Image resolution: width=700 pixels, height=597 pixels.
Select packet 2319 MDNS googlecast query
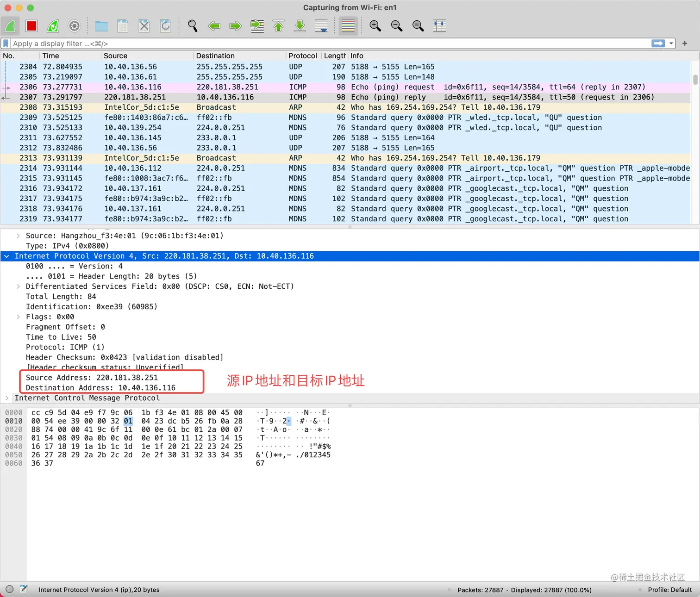point(346,219)
